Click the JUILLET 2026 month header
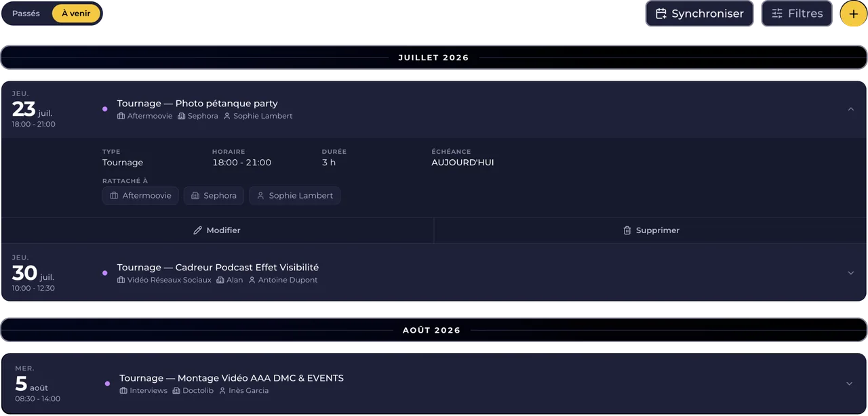Image resolution: width=868 pixels, height=416 pixels. [434, 58]
